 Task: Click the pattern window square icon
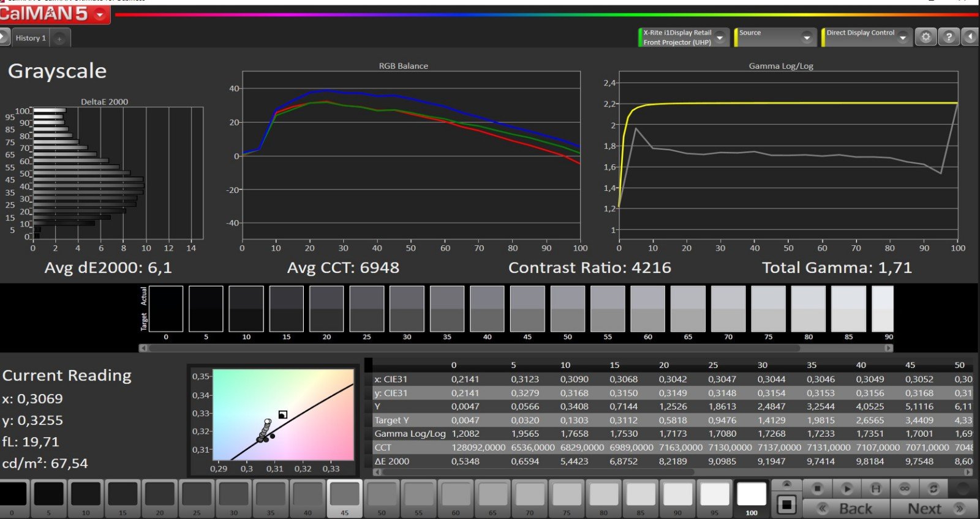click(x=786, y=505)
